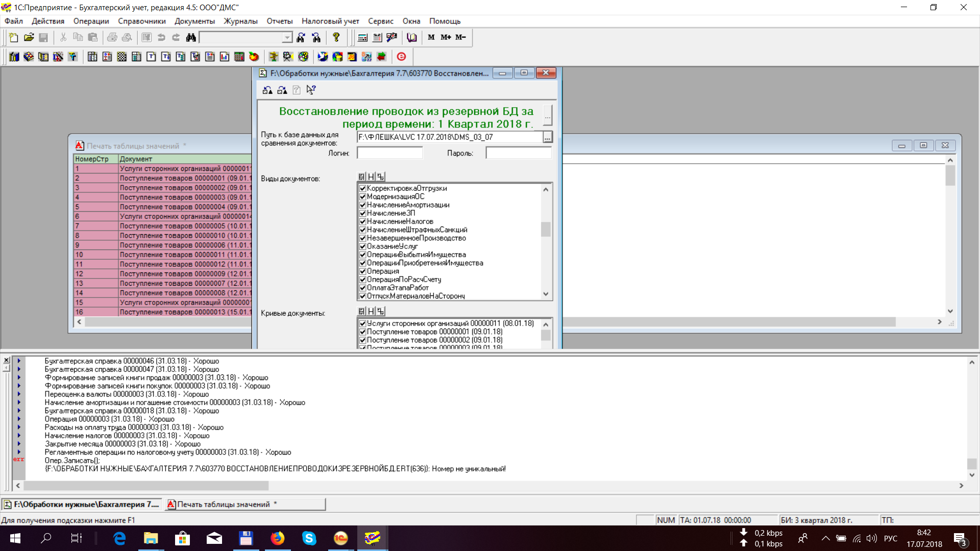The height and width of the screenshot is (551, 980).
Task: Uncheck the МодернизацияОС checkbox
Action: click(363, 196)
